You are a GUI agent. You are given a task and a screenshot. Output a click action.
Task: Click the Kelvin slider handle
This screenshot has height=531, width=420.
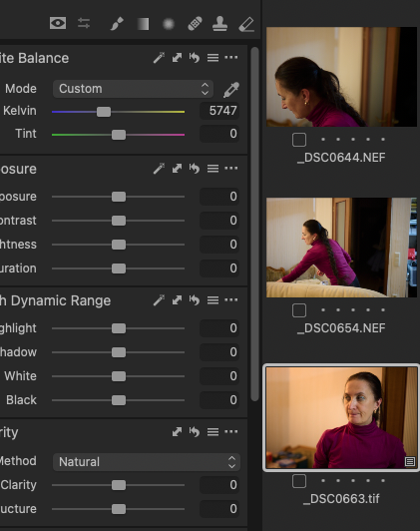point(104,112)
